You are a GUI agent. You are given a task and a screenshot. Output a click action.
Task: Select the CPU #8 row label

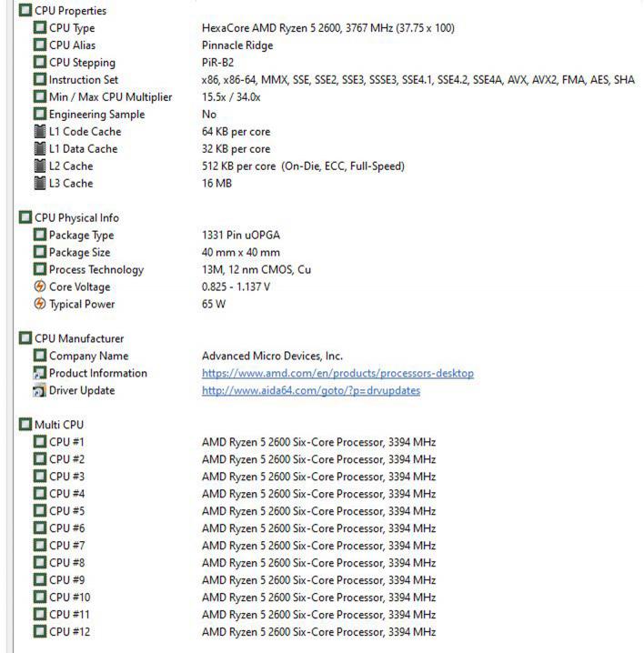pos(66,563)
